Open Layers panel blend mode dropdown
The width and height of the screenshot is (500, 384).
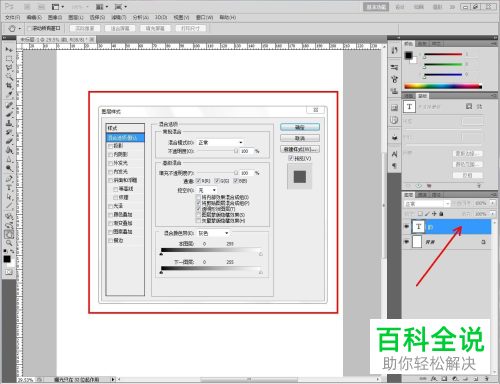tap(427, 203)
